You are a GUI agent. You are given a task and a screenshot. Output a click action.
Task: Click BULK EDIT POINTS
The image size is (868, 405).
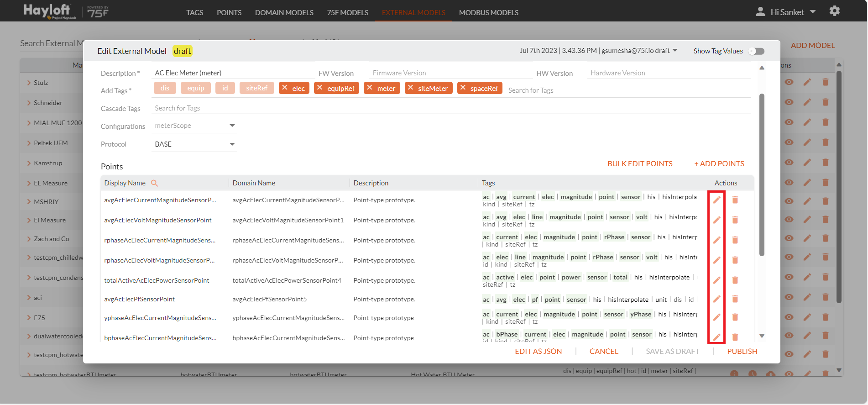click(x=640, y=163)
